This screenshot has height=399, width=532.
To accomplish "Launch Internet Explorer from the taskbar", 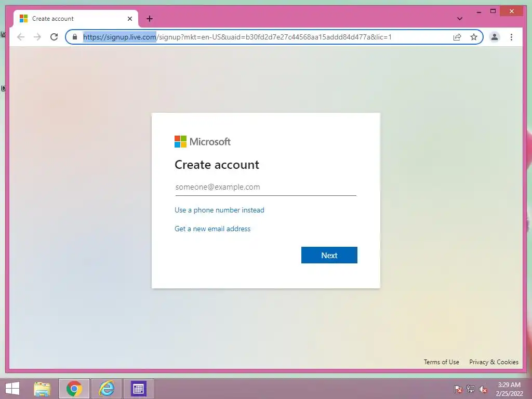I will pos(107,389).
